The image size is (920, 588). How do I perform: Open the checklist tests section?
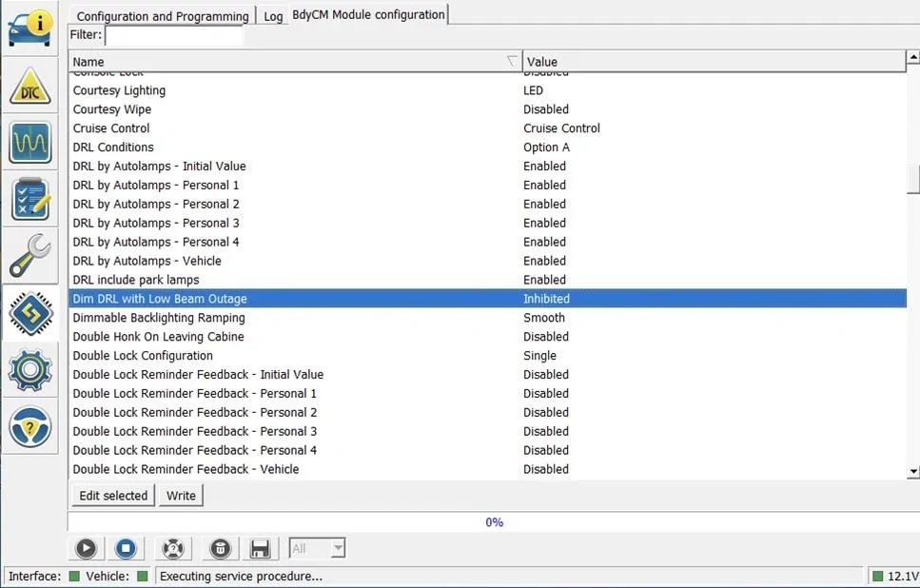click(30, 200)
